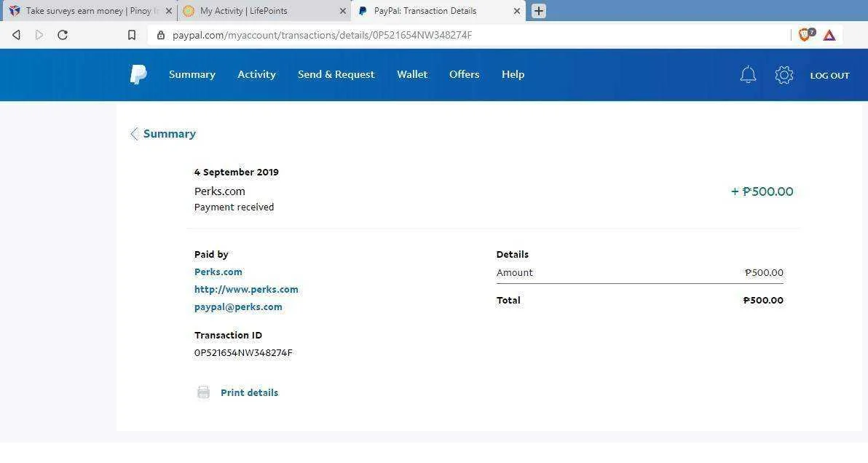Click the browser forward arrow

coord(39,35)
